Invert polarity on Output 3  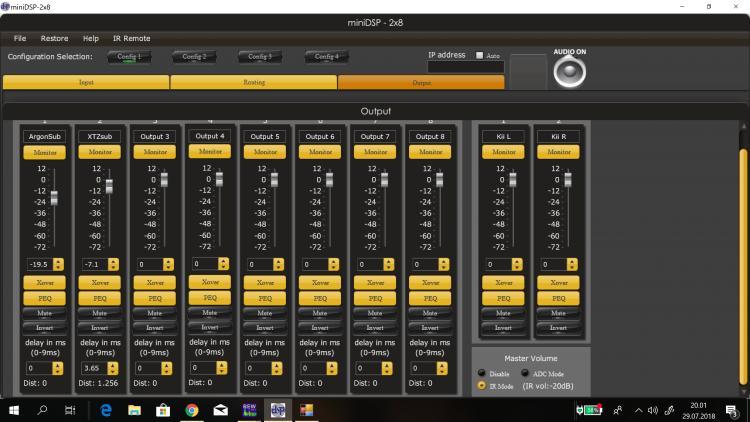(x=154, y=328)
